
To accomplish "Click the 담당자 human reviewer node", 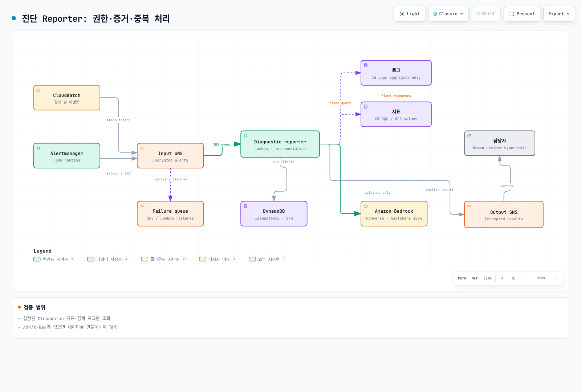I will point(500,143).
